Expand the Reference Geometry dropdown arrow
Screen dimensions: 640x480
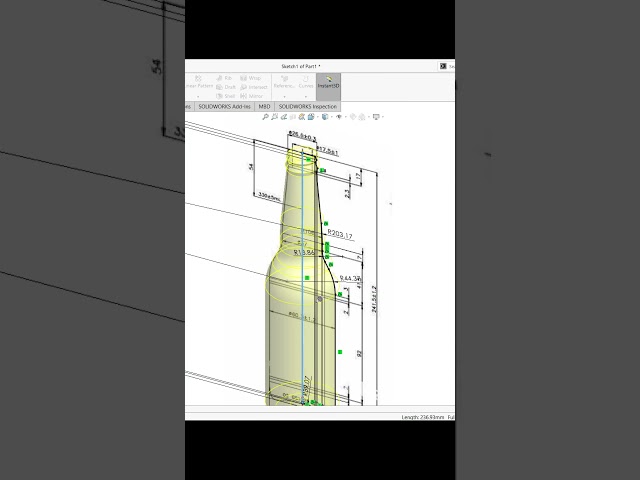tap(284, 97)
